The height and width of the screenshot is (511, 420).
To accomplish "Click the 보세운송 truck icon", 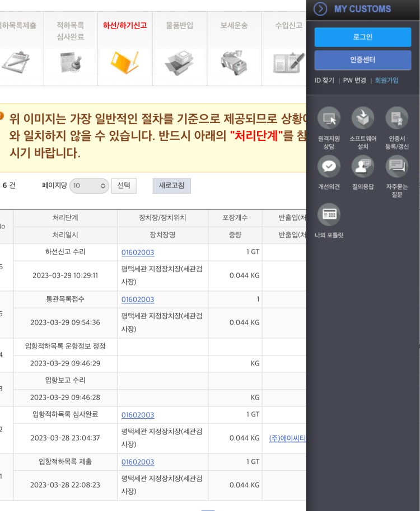I will (234, 63).
